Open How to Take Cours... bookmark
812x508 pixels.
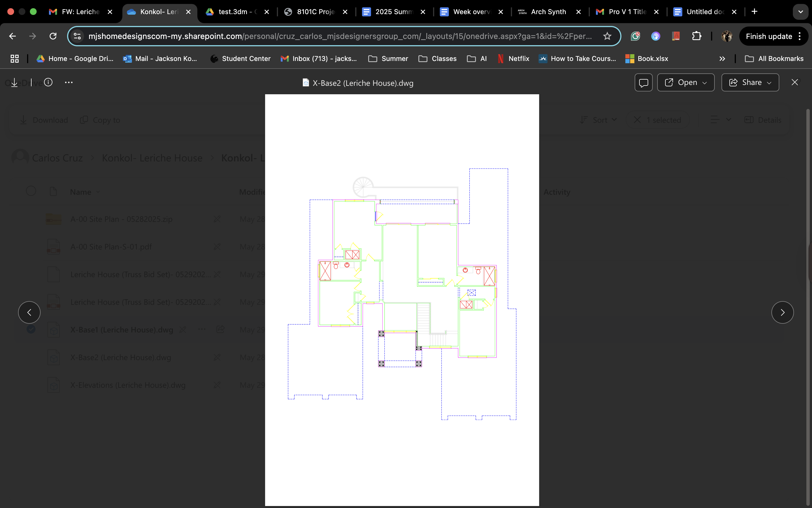pyautogui.click(x=577, y=59)
